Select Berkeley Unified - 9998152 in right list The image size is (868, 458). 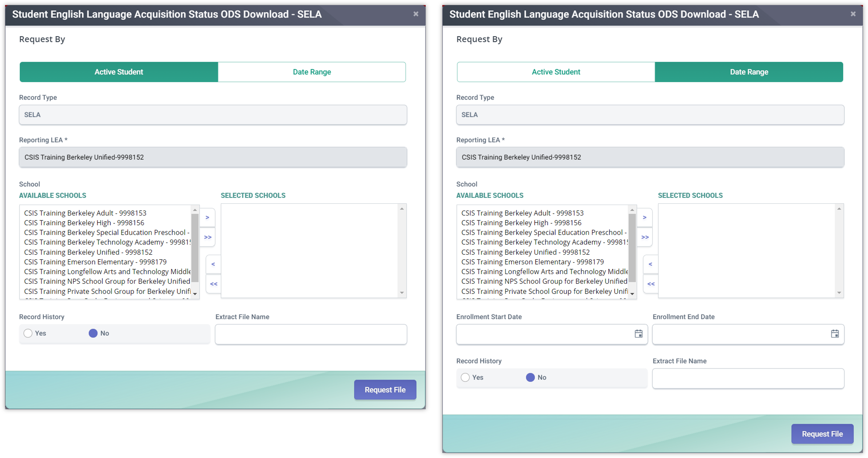coord(525,252)
